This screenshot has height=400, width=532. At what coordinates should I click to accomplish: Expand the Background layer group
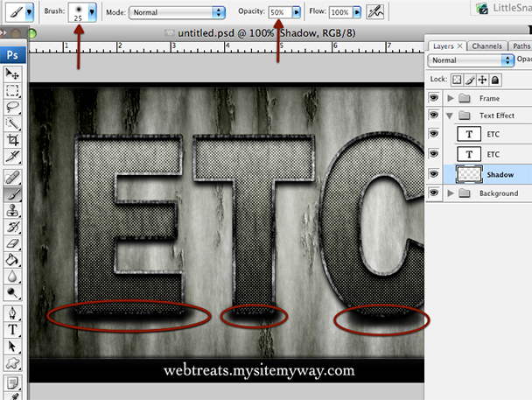point(451,193)
